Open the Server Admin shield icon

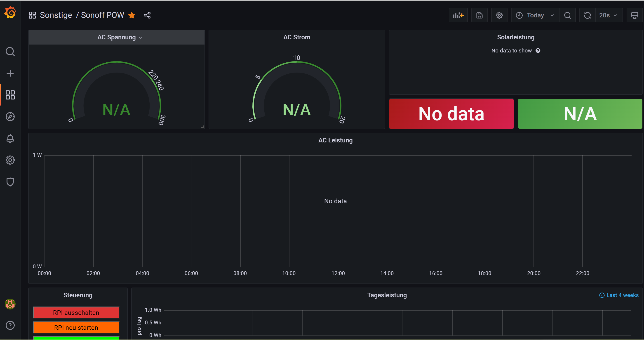coord(10,182)
